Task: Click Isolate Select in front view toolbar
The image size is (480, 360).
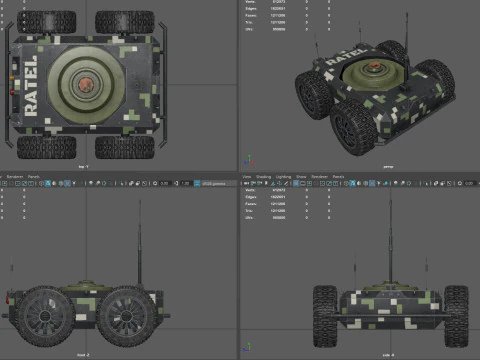Action: [x=121, y=183]
